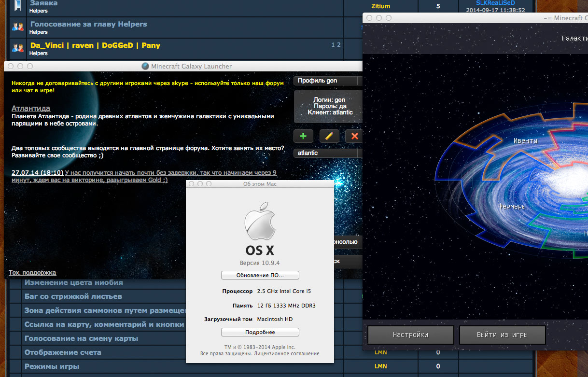Click the green plus add-profile icon
The height and width of the screenshot is (377, 588).
tap(303, 136)
